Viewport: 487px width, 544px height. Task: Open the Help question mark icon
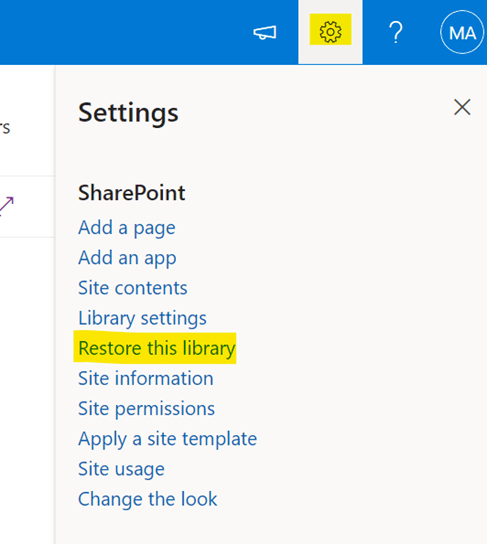395,32
